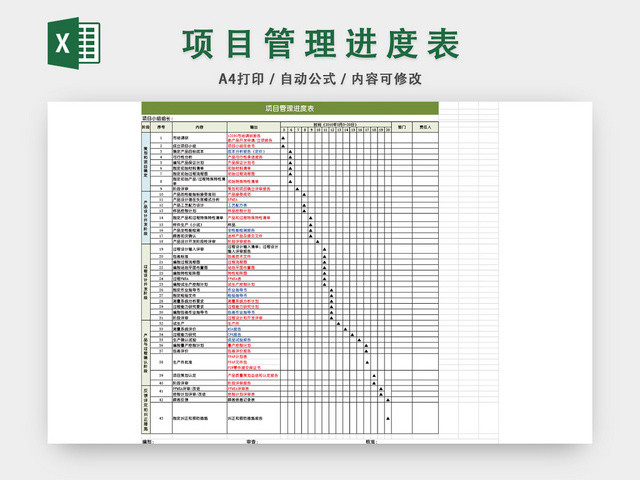Select the 内容 column header
640x480 pixels.
[199, 127]
